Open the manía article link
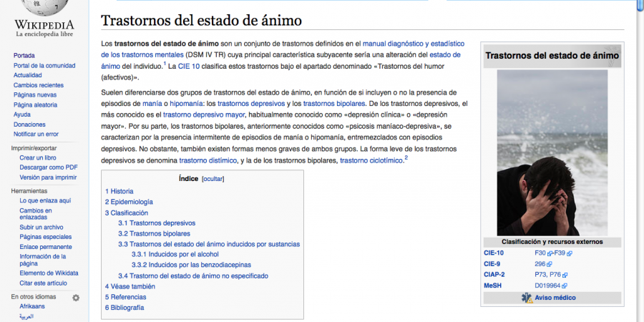The width and height of the screenshot is (644, 322). point(150,104)
